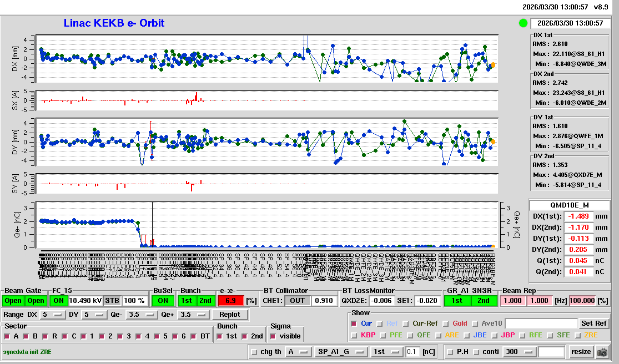
Task: Expand the Qe+ range dropdown
Action: 194,315
